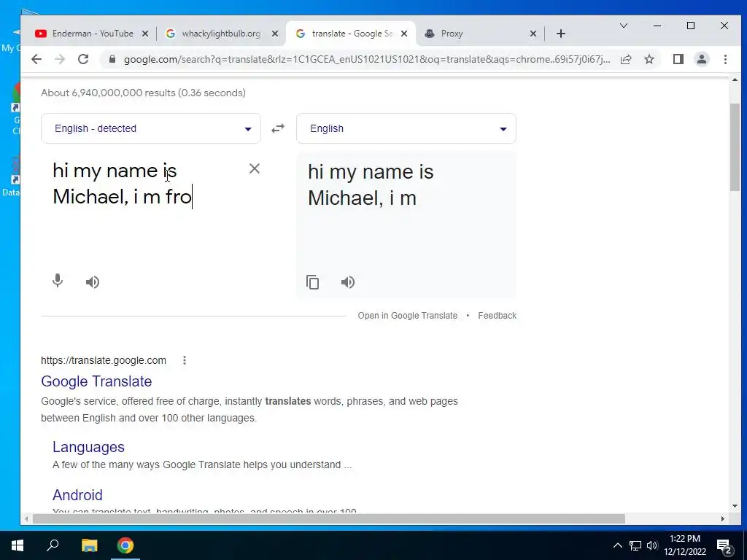Click the swap languages arrows icon
Image resolution: width=747 pixels, height=560 pixels.
[x=278, y=128]
